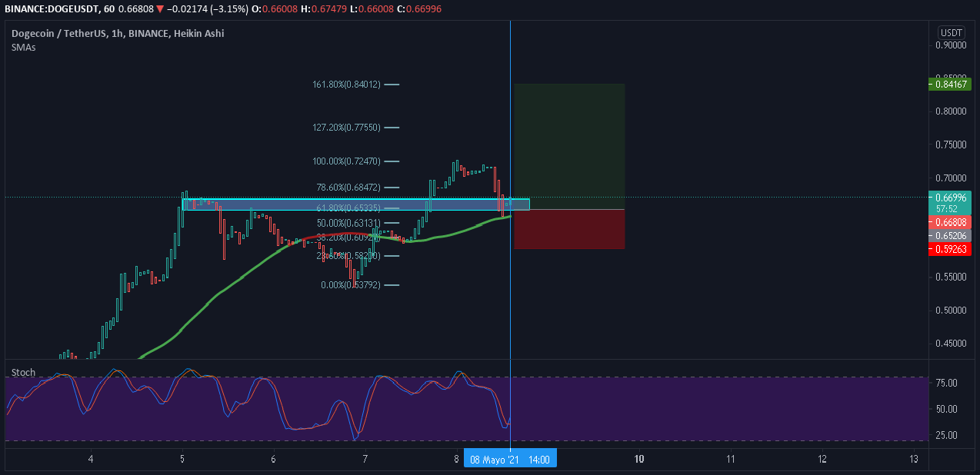
Task: Click day 4 on the time axis
Action: coord(91,460)
